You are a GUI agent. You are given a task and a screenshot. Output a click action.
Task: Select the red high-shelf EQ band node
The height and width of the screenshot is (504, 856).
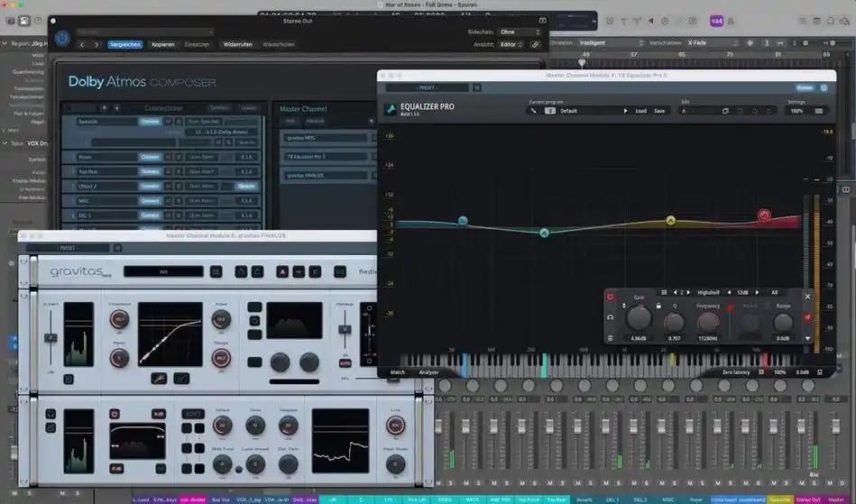[764, 215]
